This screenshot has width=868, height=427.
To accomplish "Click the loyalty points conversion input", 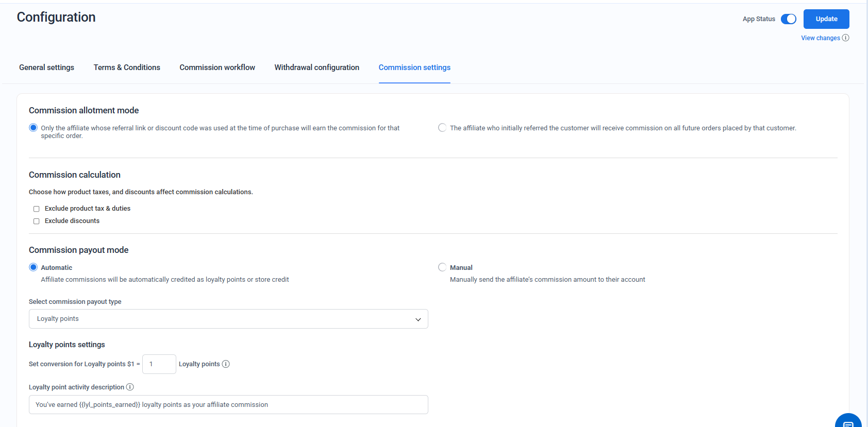I will click(159, 364).
